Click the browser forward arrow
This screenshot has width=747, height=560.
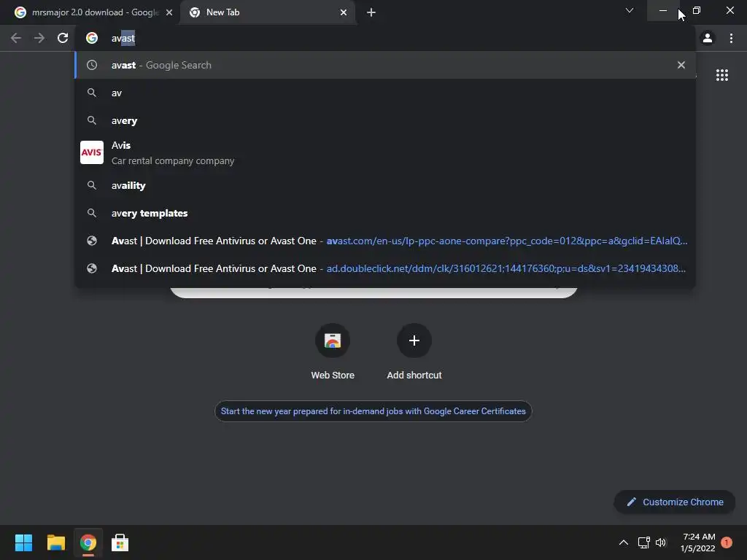(39, 38)
